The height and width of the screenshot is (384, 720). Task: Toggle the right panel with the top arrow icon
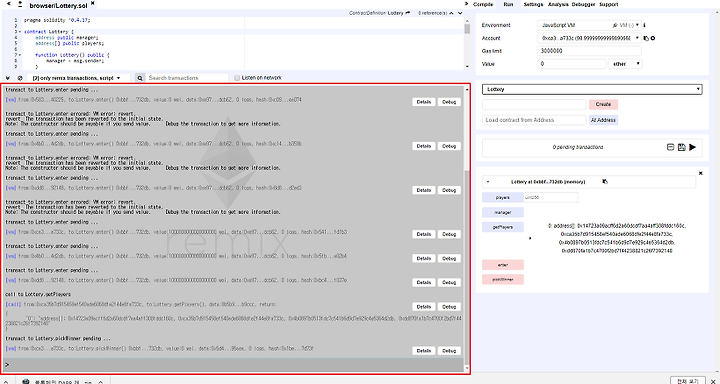click(467, 4)
